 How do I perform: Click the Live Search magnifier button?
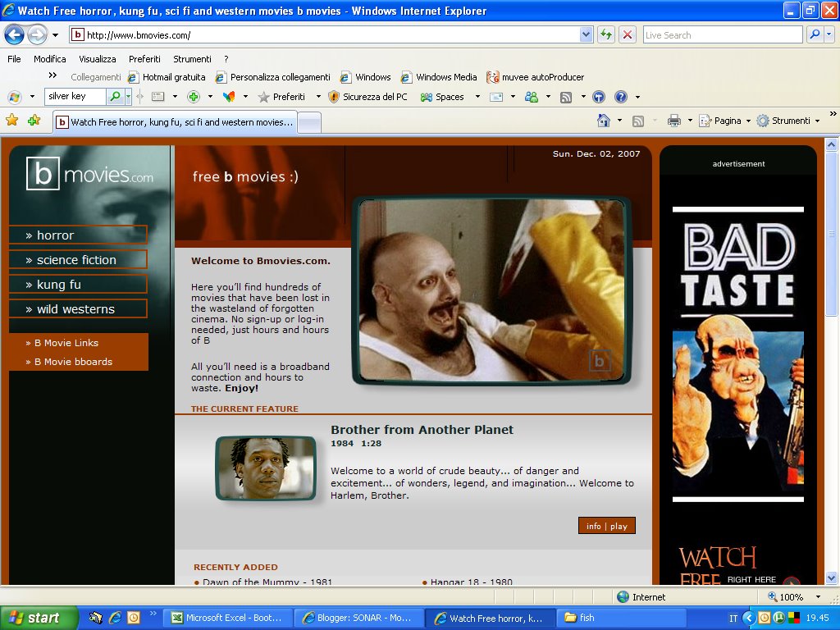(x=815, y=34)
